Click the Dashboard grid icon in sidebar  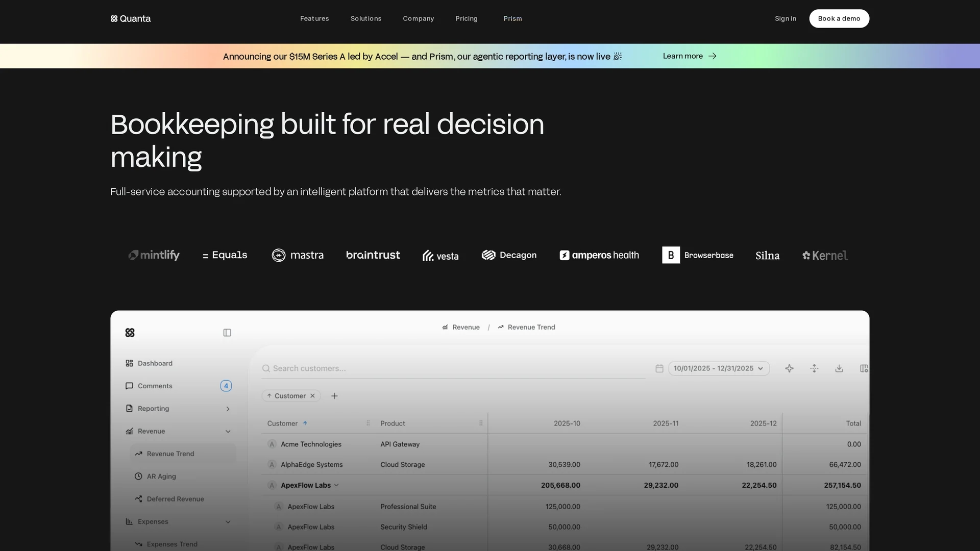(x=129, y=363)
